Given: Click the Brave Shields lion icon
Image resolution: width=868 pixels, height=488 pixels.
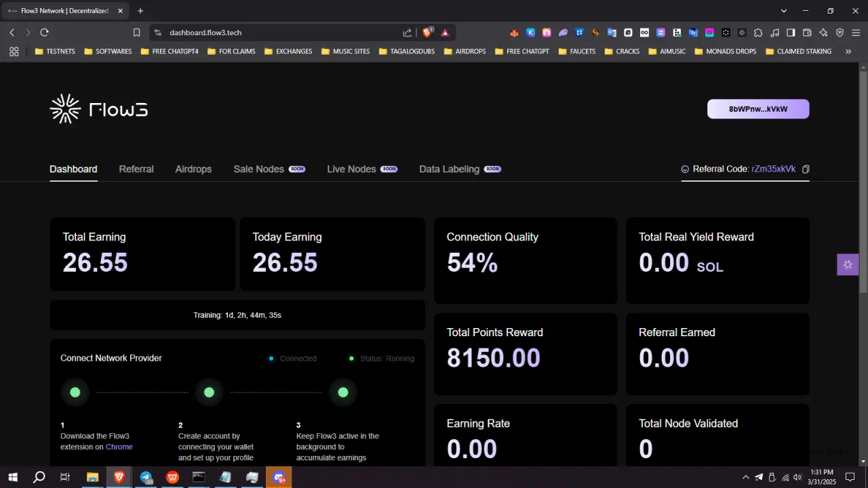Looking at the screenshot, I should click(x=428, y=32).
